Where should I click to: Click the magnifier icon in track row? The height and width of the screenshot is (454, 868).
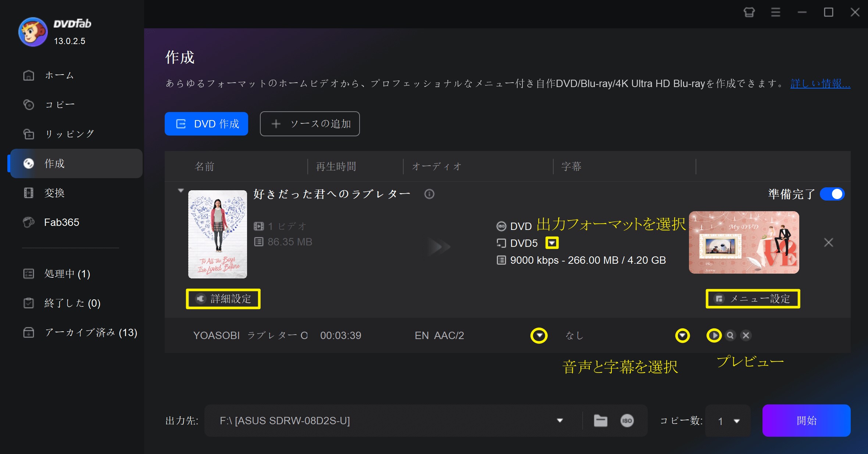[730, 335]
